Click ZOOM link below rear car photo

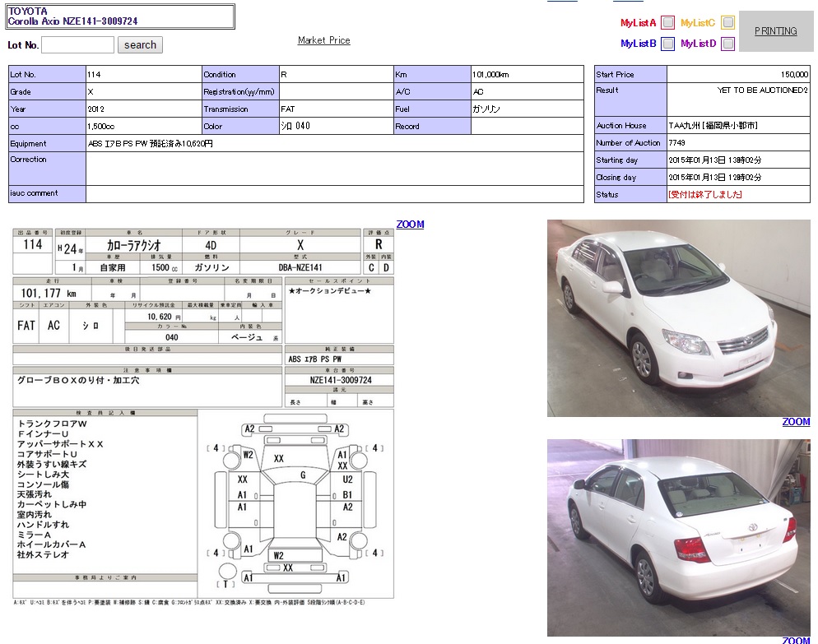click(795, 640)
